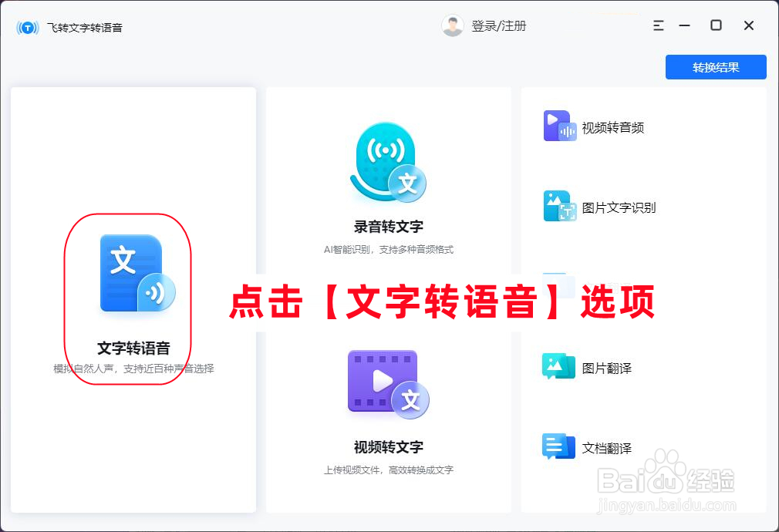Choose the 录音转文字 microphone icon
Image resolution: width=779 pixels, height=532 pixels.
pos(388,163)
